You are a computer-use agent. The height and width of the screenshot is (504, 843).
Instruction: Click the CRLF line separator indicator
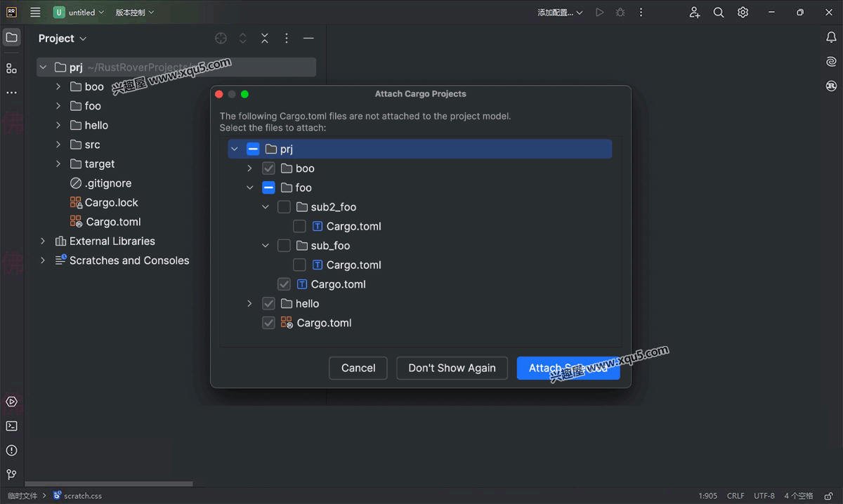click(736, 496)
